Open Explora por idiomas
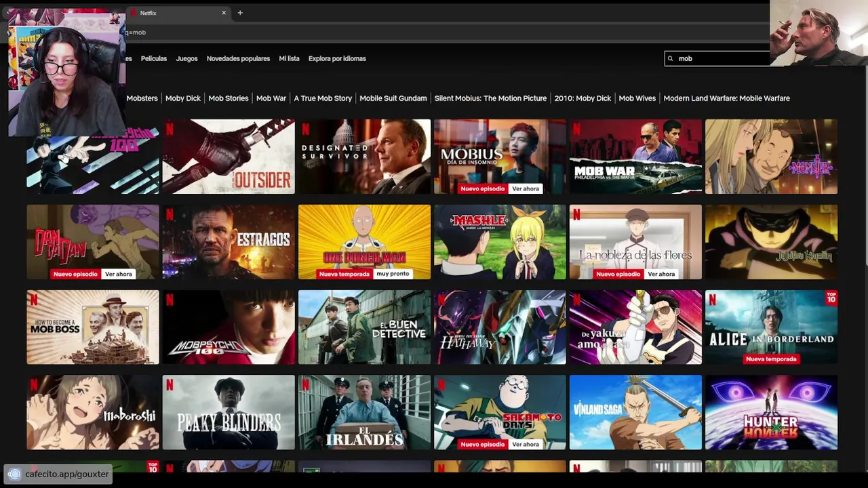The width and height of the screenshot is (868, 488). pyautogui.click(x=337, y=59)
